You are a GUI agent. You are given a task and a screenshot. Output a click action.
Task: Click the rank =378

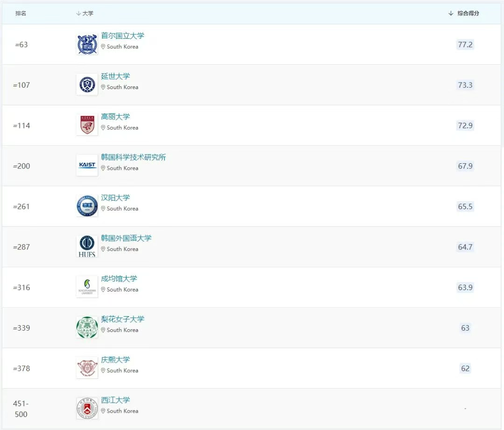click(x=21, y=368)
